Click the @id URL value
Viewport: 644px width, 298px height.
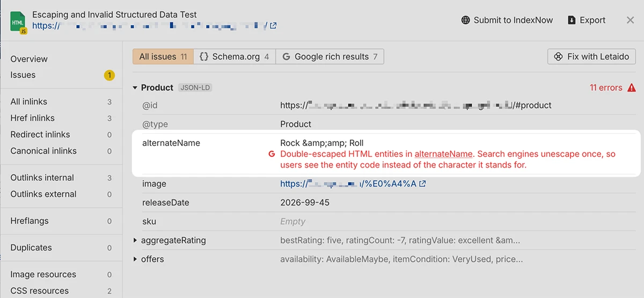(x=416, y=105)
